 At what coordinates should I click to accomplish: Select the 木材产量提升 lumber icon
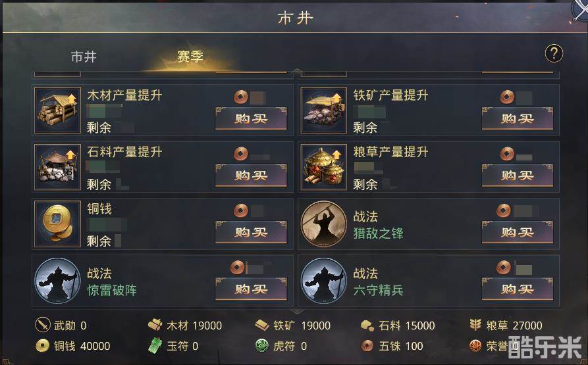pos(57,110)
